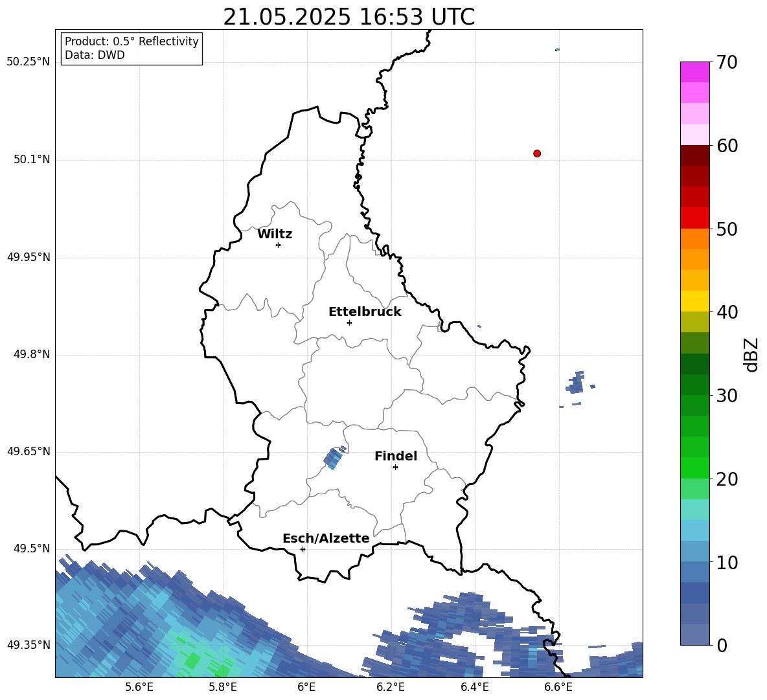Click the yellow colorbar segment above 40
Viewport: 767px width, 700px height.
tap(694, 301)
